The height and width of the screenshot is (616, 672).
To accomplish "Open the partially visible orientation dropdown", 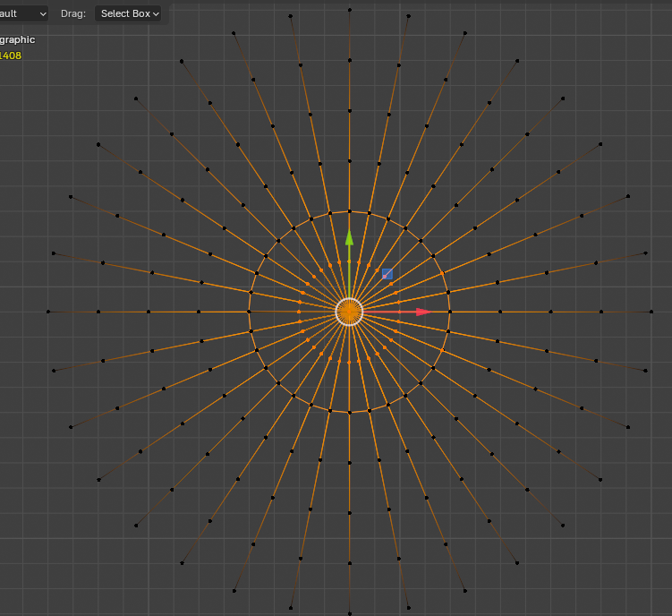I will coord(23,13).
